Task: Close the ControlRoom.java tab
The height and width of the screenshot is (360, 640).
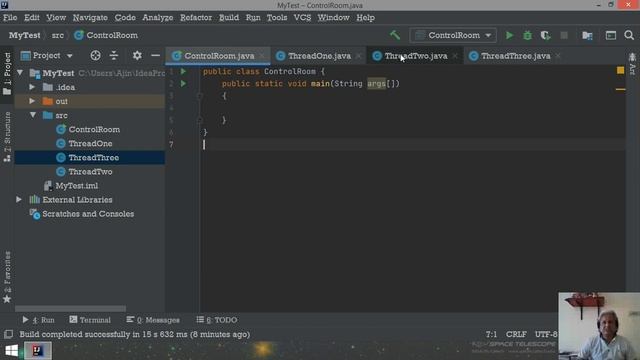Action: [x=262, y=56]
